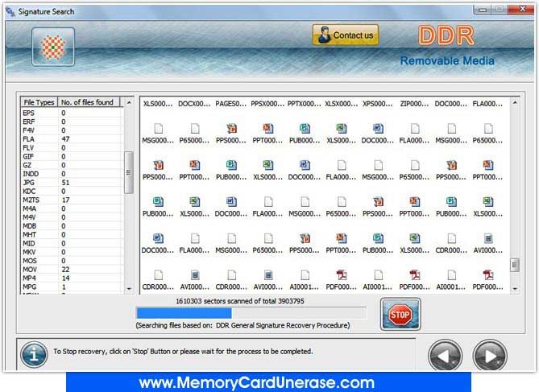This screenshot has height=392, width=539.
Task: Go forward with the right arrow button
Action: [x=490, y=357]
